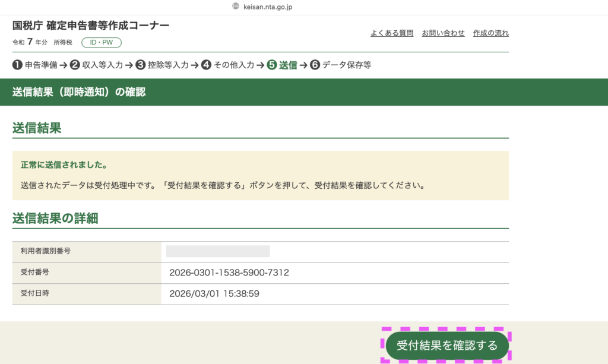Click the globe icon in the address bar
The height and width of the screenshot is (364, 608).
point(236,7)
